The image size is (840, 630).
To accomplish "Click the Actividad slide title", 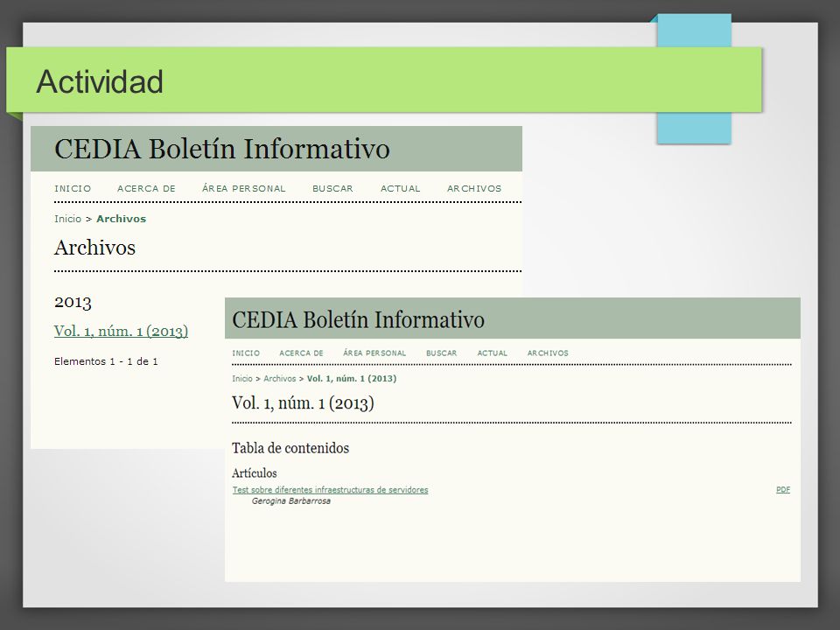I will click(100, 81).
